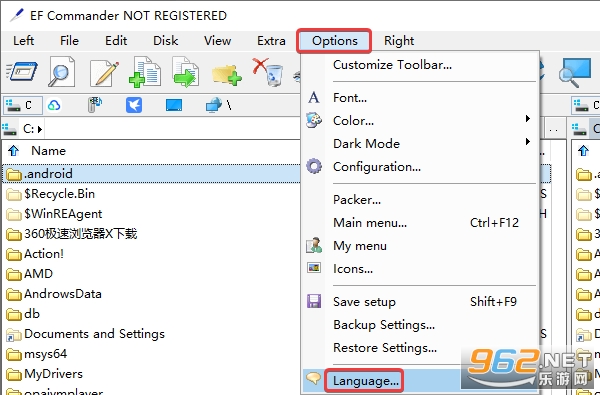Viewport: 600px width, 395px height.
Task: Click the up-arrow icon in right panel
Action: click(x=583, y=150)
